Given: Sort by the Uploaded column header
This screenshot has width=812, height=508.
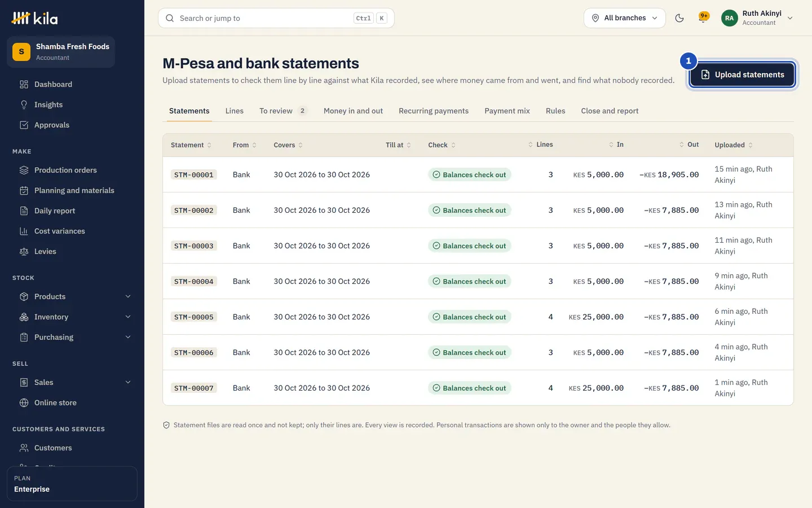Looking at the screenshot, I should [734, 145].
